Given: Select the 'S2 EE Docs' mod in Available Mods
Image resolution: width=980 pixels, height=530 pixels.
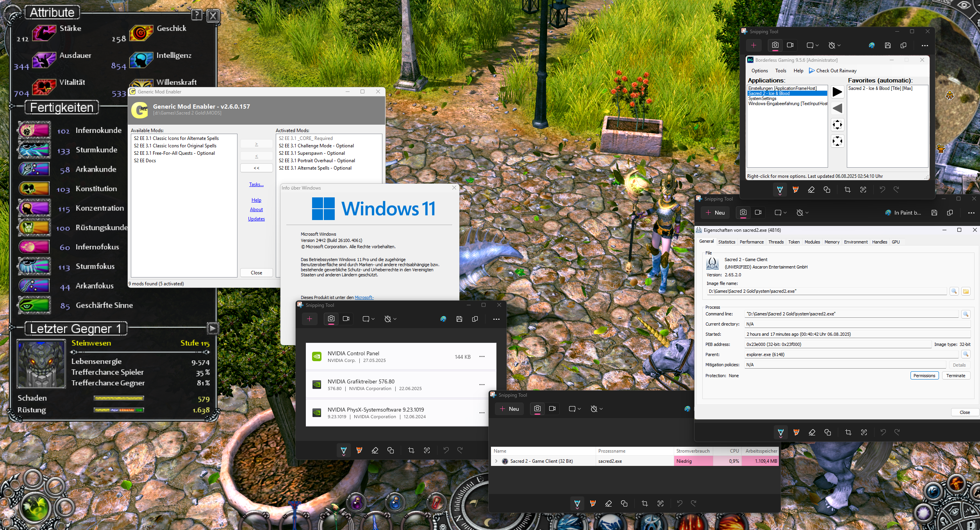Looking at the screenshot, I should 145,161.
